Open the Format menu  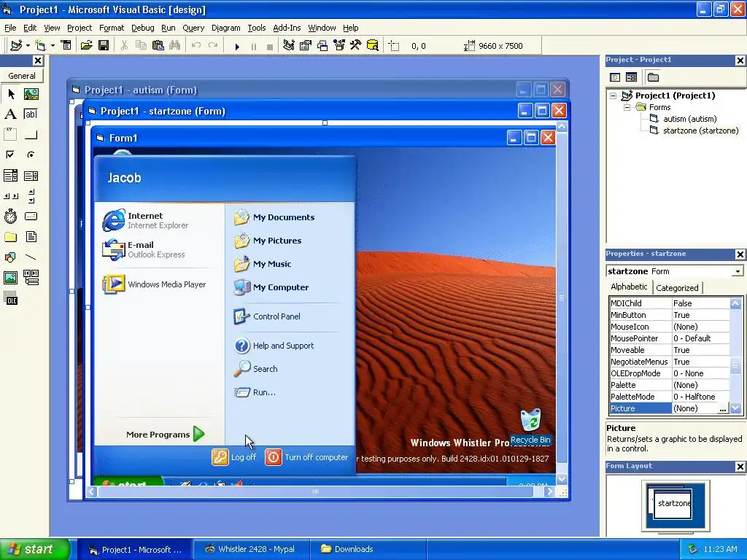(111, 28)
